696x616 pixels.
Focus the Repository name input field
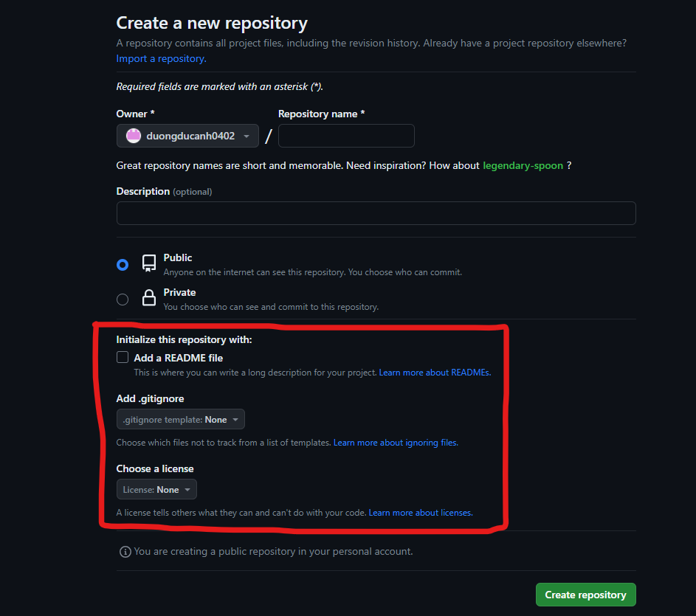346,136
